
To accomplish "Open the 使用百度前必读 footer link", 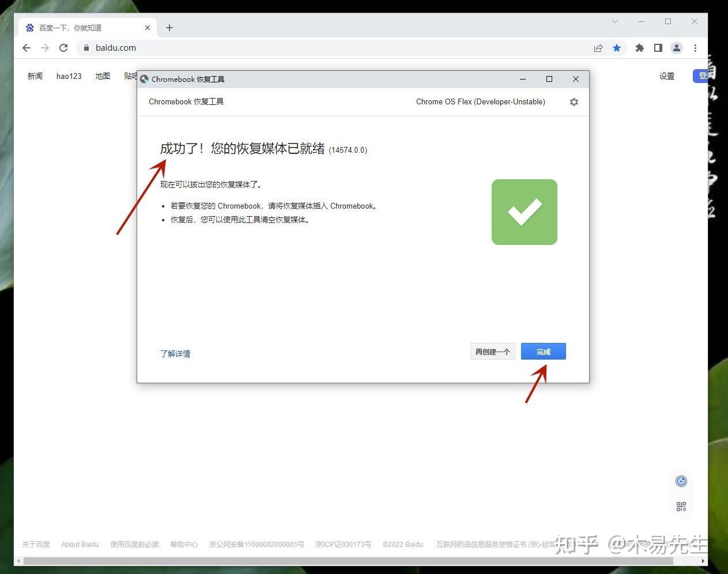I will pos(134,545).
